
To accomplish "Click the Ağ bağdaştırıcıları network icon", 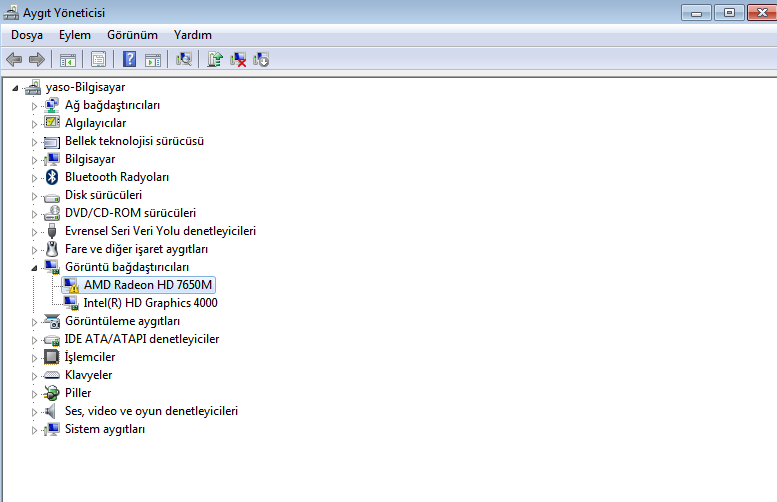I will tap(52, 105).
